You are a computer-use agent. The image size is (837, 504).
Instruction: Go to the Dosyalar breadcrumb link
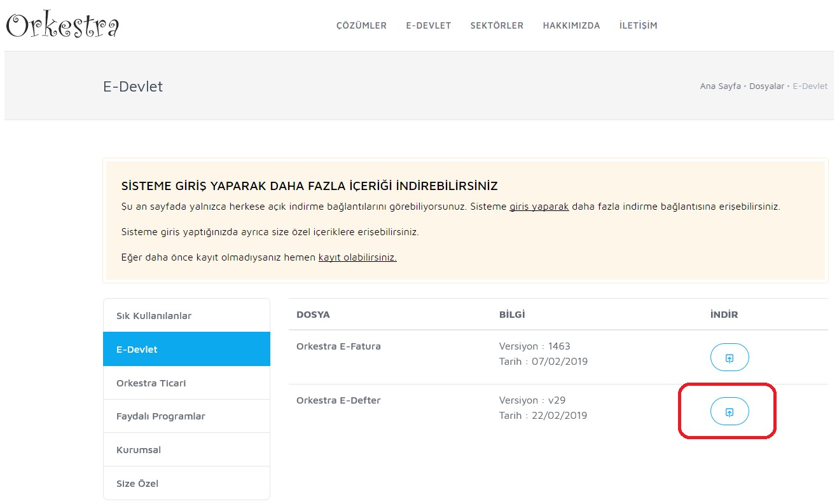(x=766, y=86)
